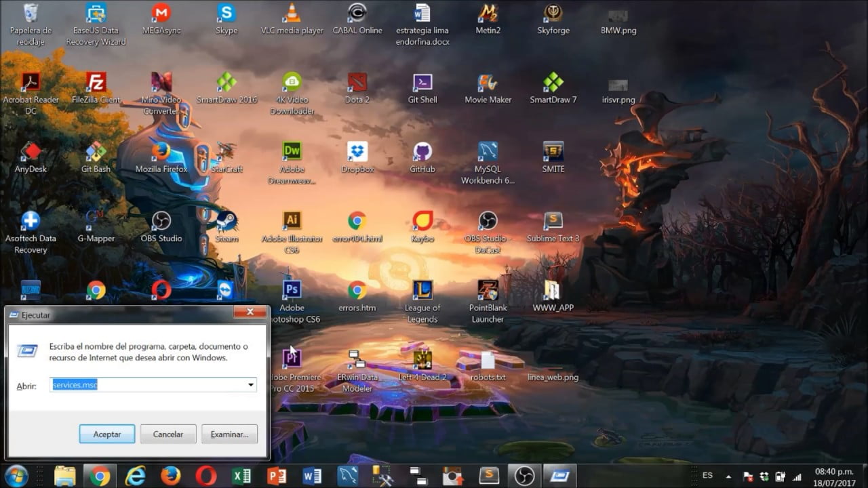Select the FileZilla Client icon
The height and width of the screenshot is (488, 868).
click(x=96, y=88)
